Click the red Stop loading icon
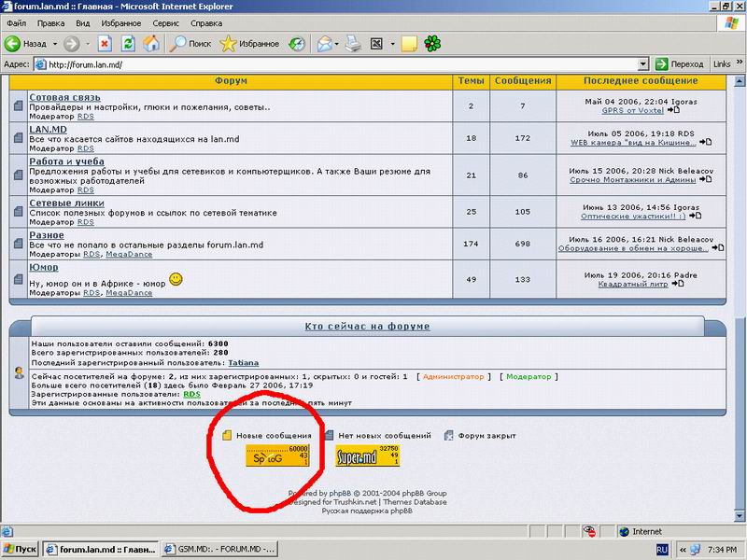This screenshot has width=747, height=560. (105, 43)
